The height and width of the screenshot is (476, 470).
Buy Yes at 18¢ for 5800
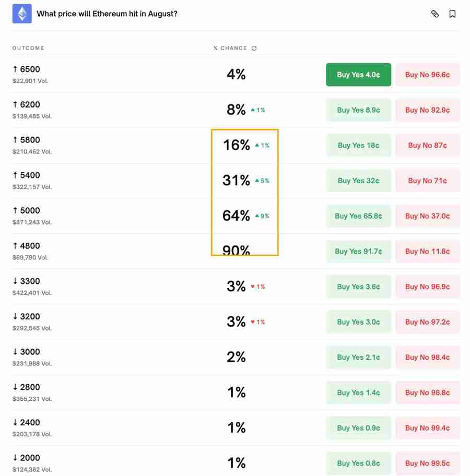coord(358,145)
